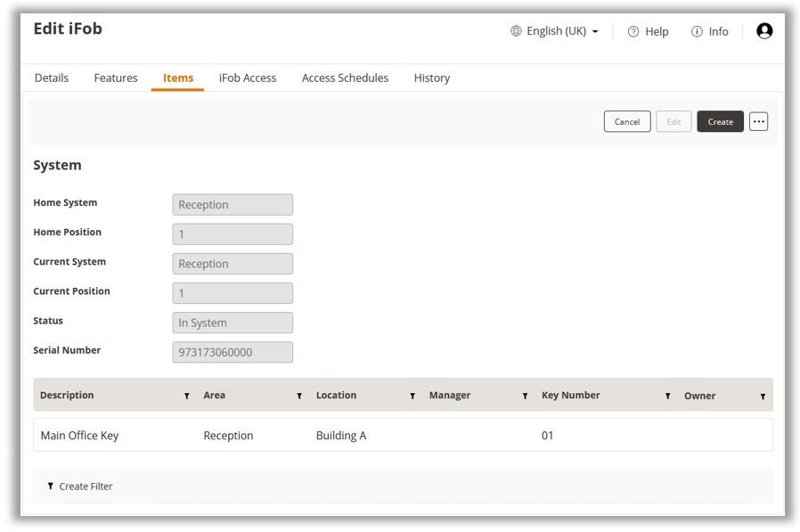Click the globe language icon
This screenshot has width=800, height=532.
point(516,31)
